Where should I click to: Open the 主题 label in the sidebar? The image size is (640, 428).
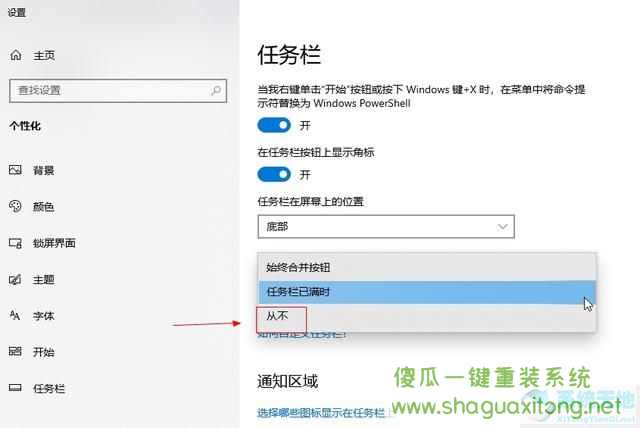[44, 280]
